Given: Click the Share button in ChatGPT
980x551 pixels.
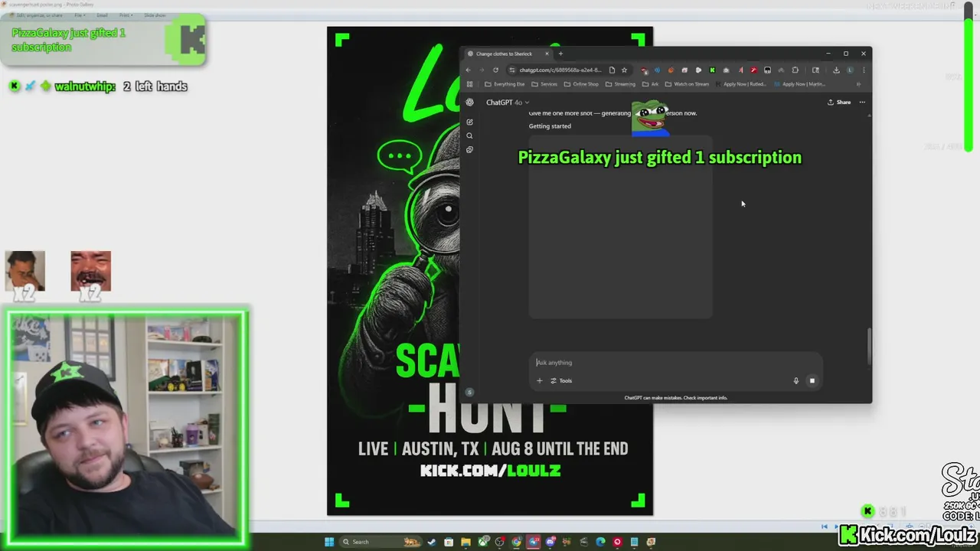Looking at the screenshot, I should tap(839, 102).
